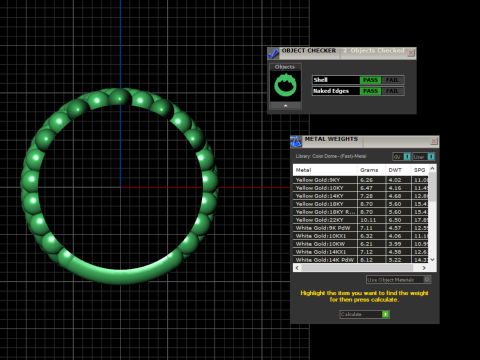The image size is (480, 360).
Task: Click the 5.22 DWT cell
Action: (398, 260)
